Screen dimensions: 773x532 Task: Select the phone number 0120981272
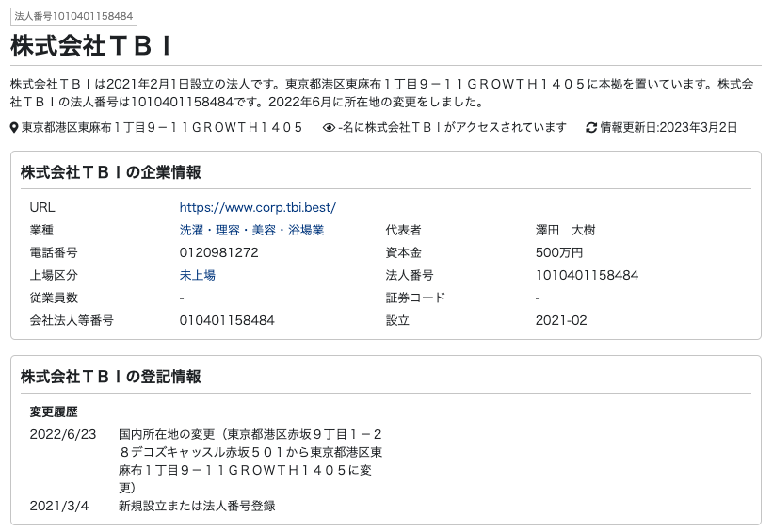218,252
